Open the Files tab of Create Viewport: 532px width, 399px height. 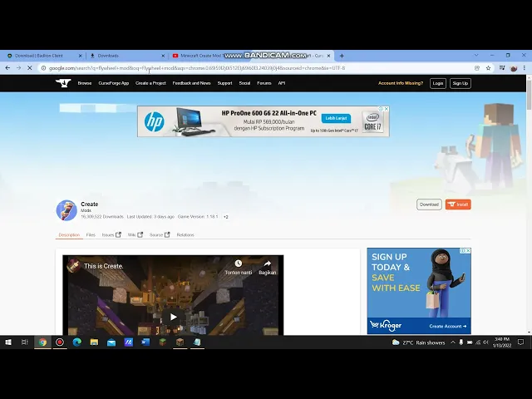[91, 234]
